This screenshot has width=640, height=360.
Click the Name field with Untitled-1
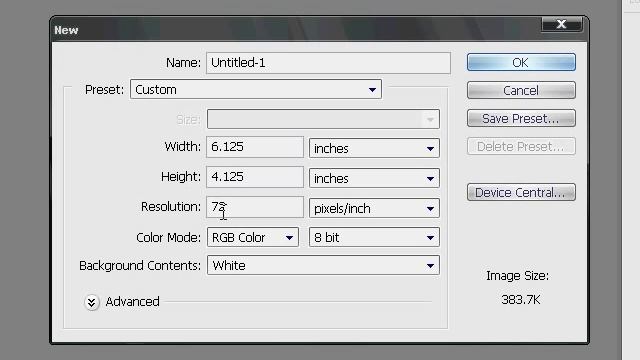click(328, 63)
